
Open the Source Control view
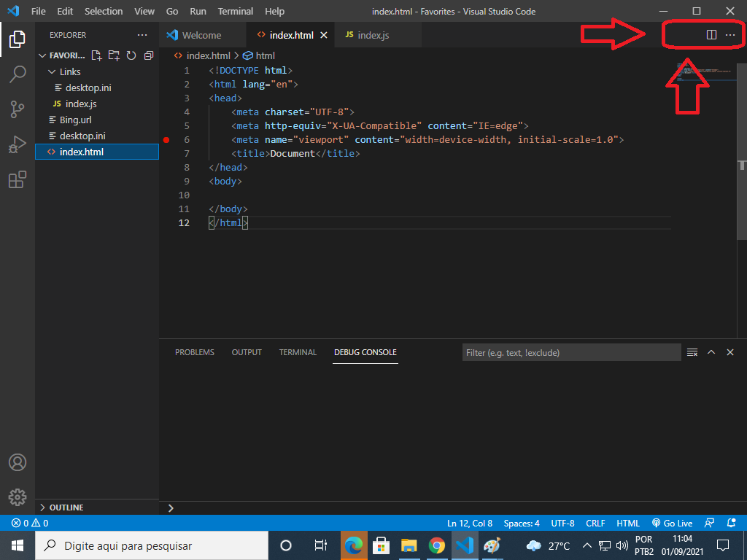[18, 109]
